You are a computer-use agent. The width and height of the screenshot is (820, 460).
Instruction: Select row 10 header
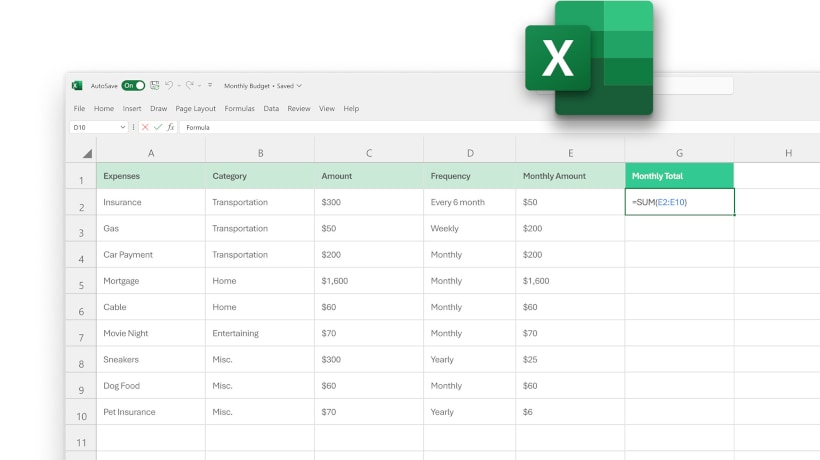point(81,412)
